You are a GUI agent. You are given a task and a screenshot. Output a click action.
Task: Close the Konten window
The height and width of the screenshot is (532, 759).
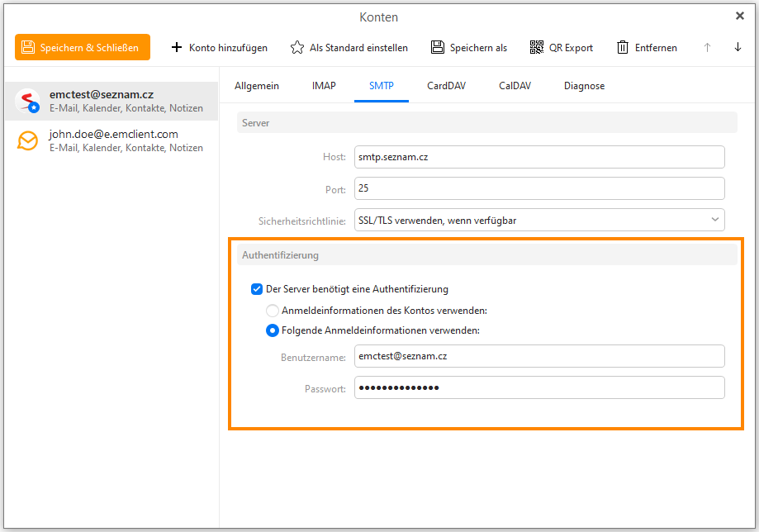(740, 16)
